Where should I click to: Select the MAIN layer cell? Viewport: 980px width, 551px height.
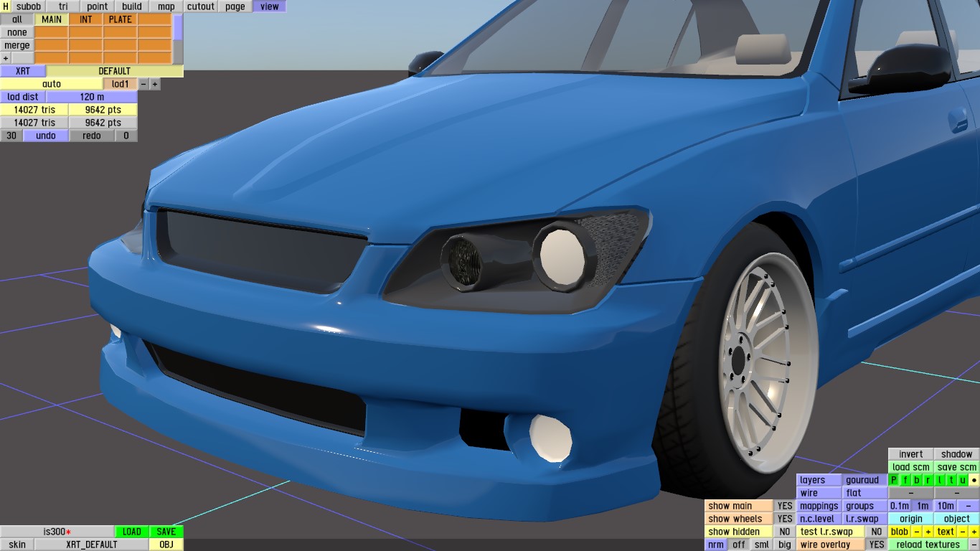52,19
